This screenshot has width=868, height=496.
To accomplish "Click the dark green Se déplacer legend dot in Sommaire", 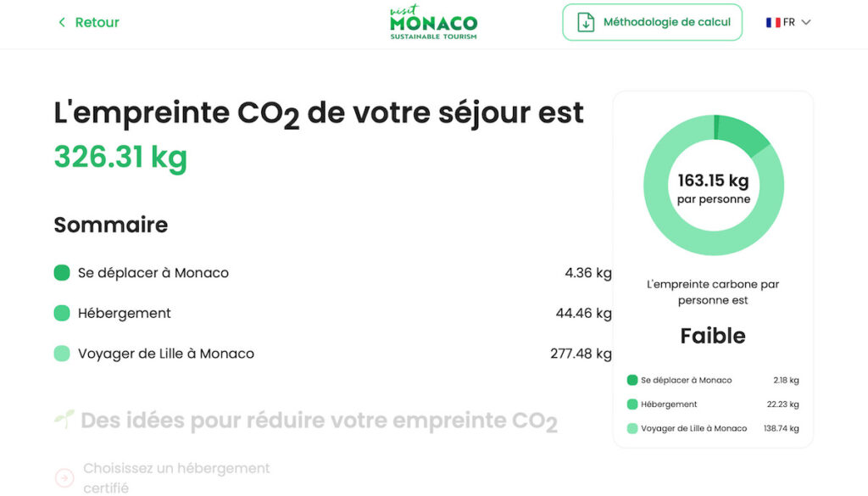I will 62,273.
